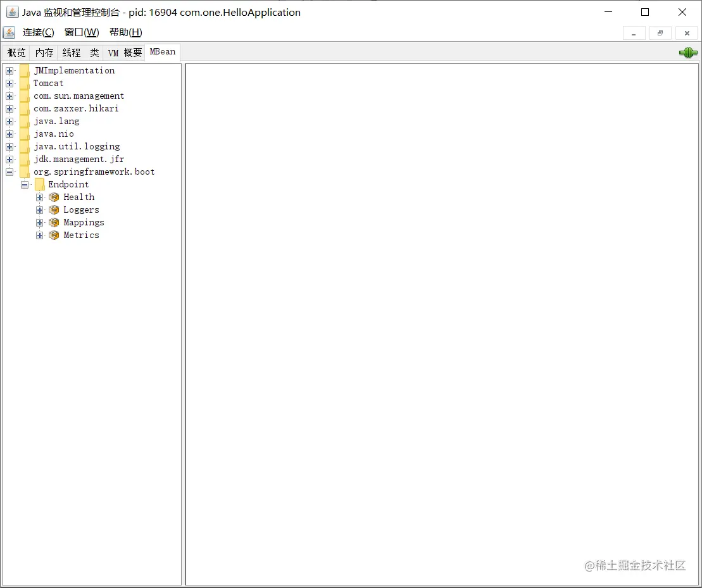Image resolution: width=702 pixels, height=588 pixels.
Task: Select the Mappings tree label
Action: [x=84, y=222]
